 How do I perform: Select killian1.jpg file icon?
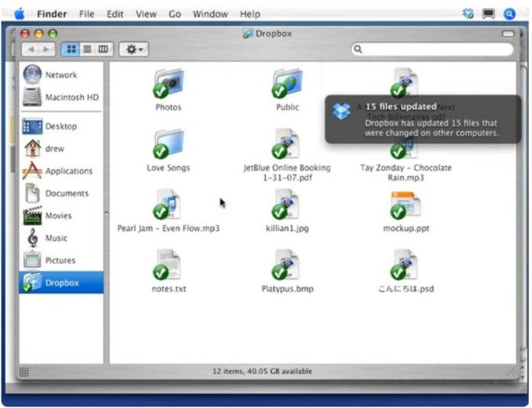(x=286, y=204)
